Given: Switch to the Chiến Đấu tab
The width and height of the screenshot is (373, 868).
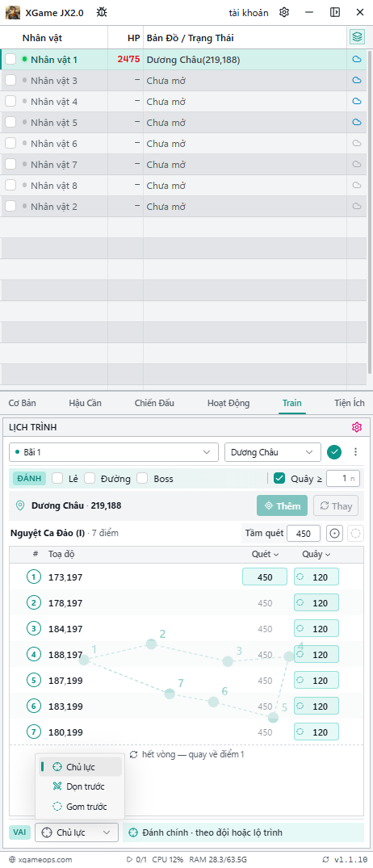Looking at the screenshot, I should tap(154, 403).
